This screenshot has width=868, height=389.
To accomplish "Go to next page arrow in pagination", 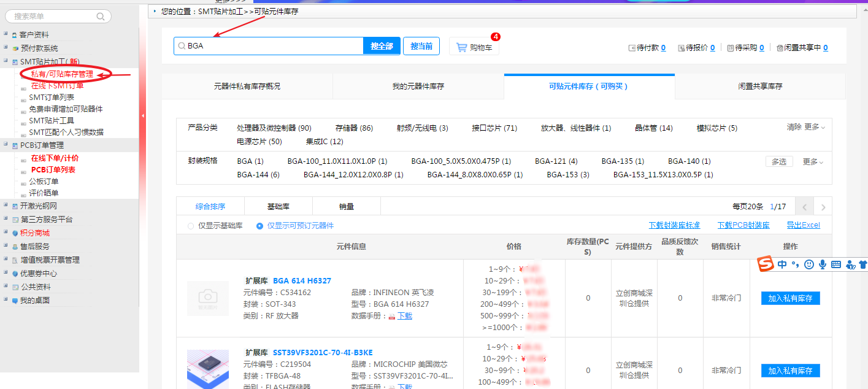I will click(823, 207).
